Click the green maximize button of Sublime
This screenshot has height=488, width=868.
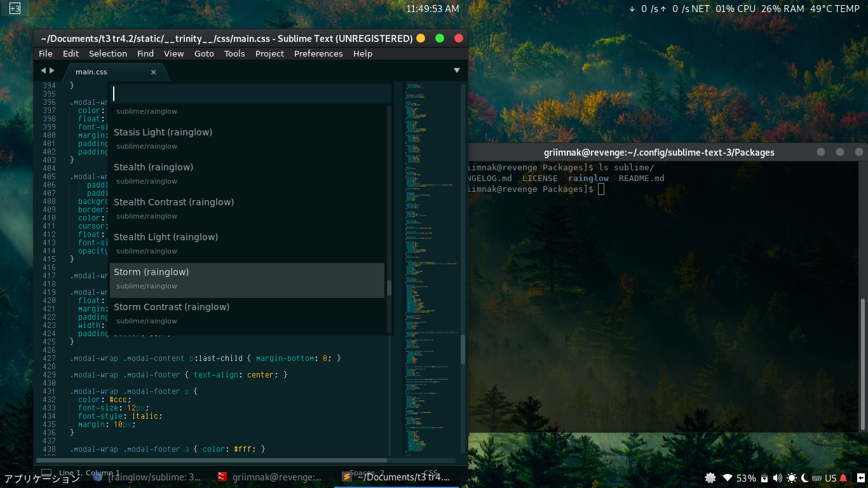coord(439,38)
